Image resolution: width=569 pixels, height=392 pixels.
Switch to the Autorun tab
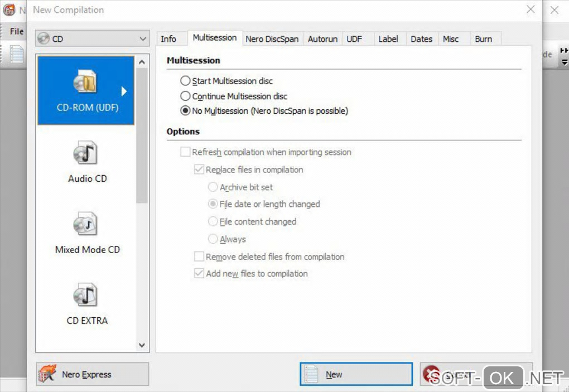(322, 39)
